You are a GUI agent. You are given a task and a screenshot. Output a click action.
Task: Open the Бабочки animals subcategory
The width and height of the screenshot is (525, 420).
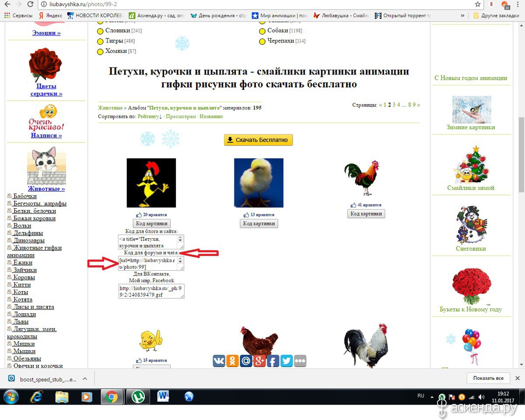click(x=25, y=196)
